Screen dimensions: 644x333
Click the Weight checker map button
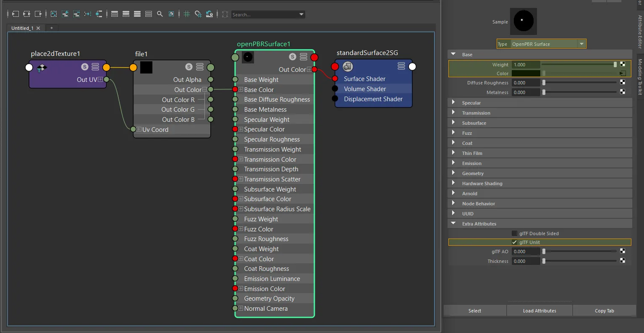(623, 64)
